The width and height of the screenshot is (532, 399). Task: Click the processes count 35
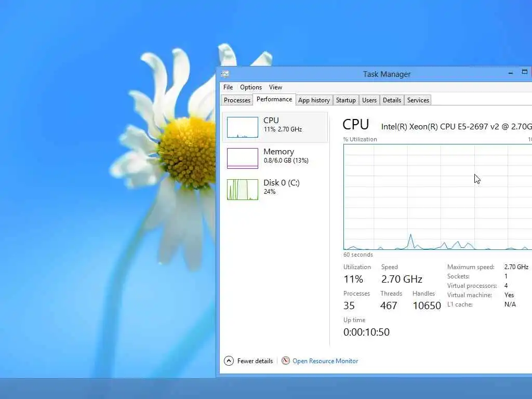tap(349, 305)
